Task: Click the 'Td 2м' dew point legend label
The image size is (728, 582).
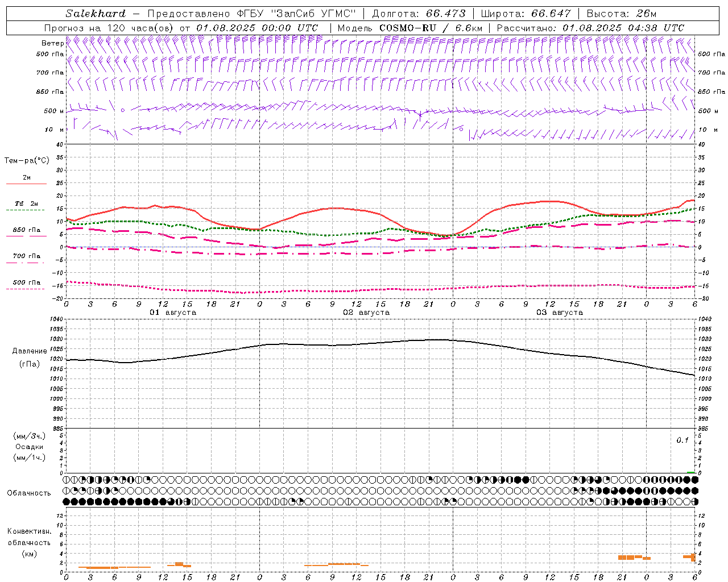Action: (x=26, y=203)
